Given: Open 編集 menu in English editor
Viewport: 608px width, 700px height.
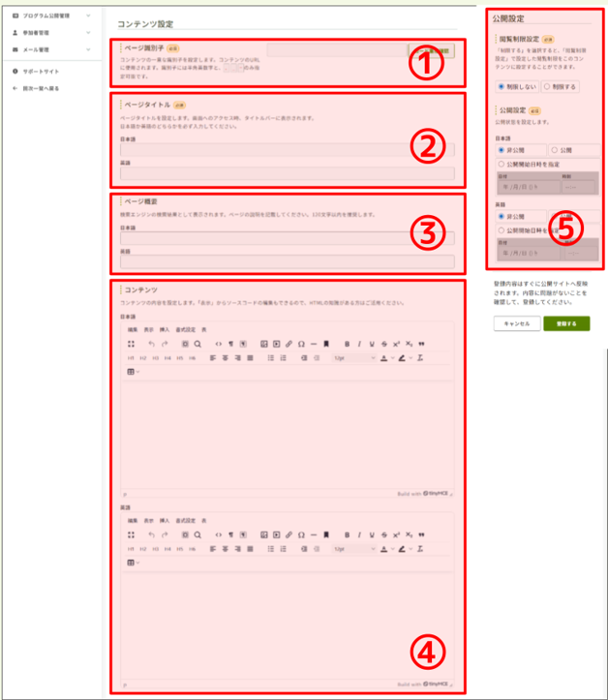Looking at the screenshot, I should pyautogui.click(x=133, y=521).
